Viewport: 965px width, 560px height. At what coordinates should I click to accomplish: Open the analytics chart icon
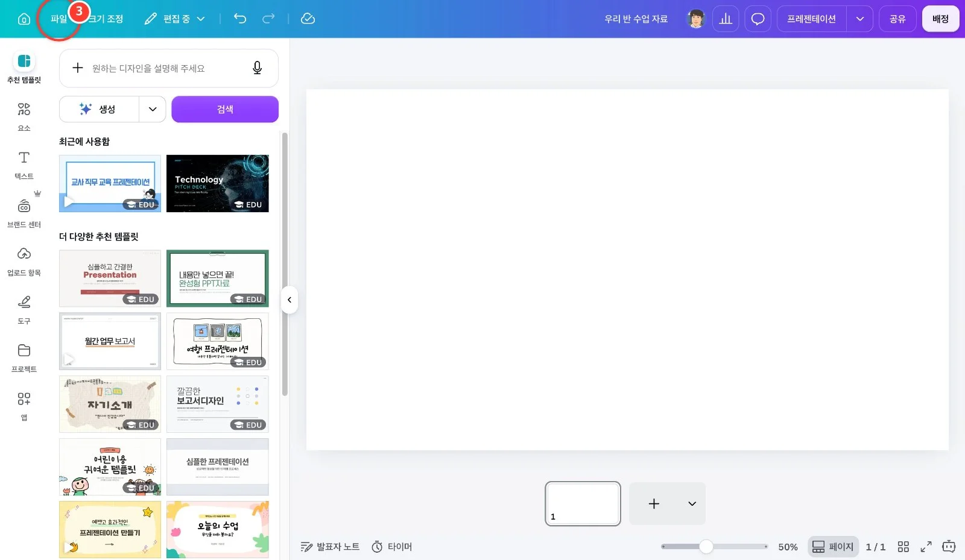(x=726, y=19)
